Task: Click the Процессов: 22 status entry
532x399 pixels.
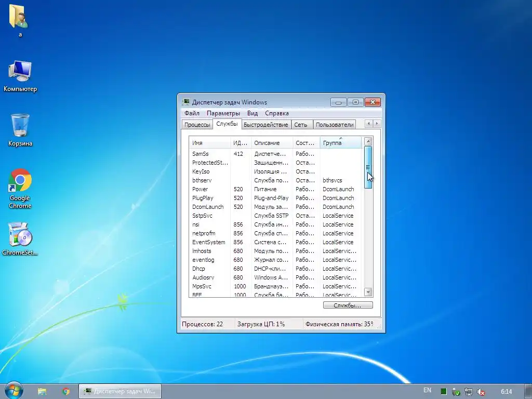Action: pyautogui.click(x=203, y=324)
